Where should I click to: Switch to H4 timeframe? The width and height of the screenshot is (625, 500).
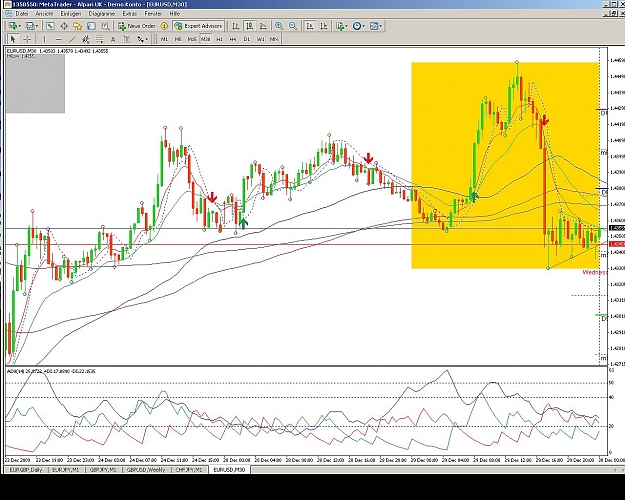point(233,39)
